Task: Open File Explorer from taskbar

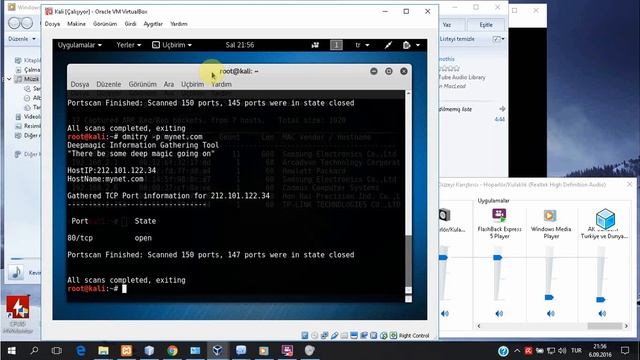Action: [x=103, y=351]
